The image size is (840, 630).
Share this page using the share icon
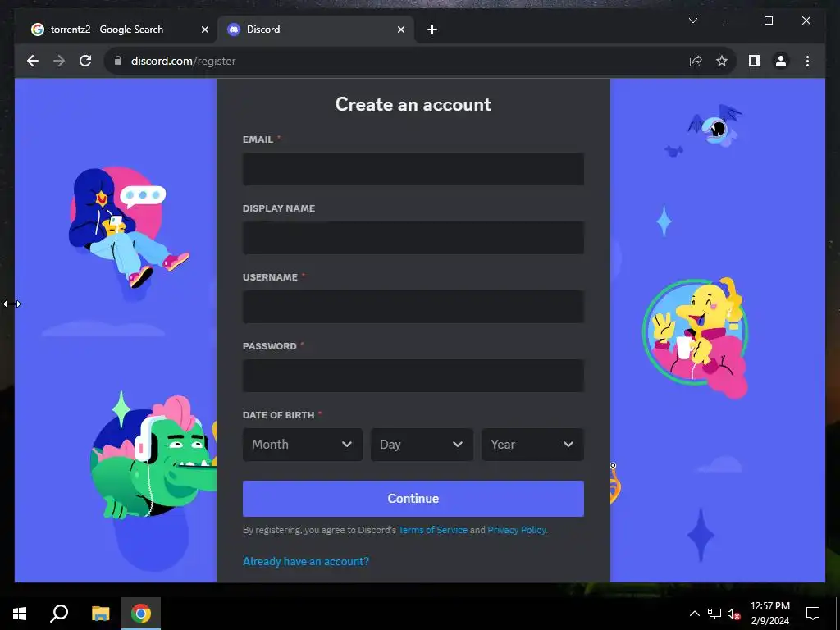pos(696,61)
